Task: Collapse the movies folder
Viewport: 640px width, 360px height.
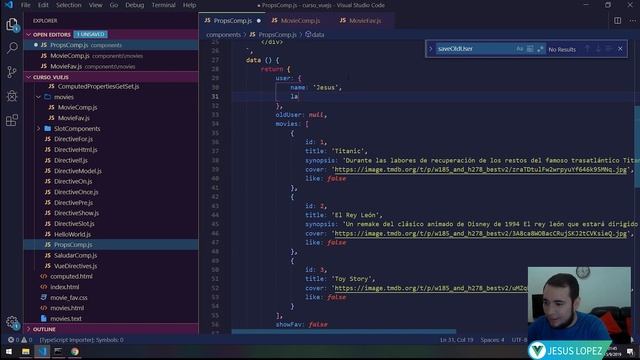Action: (38, 97)
